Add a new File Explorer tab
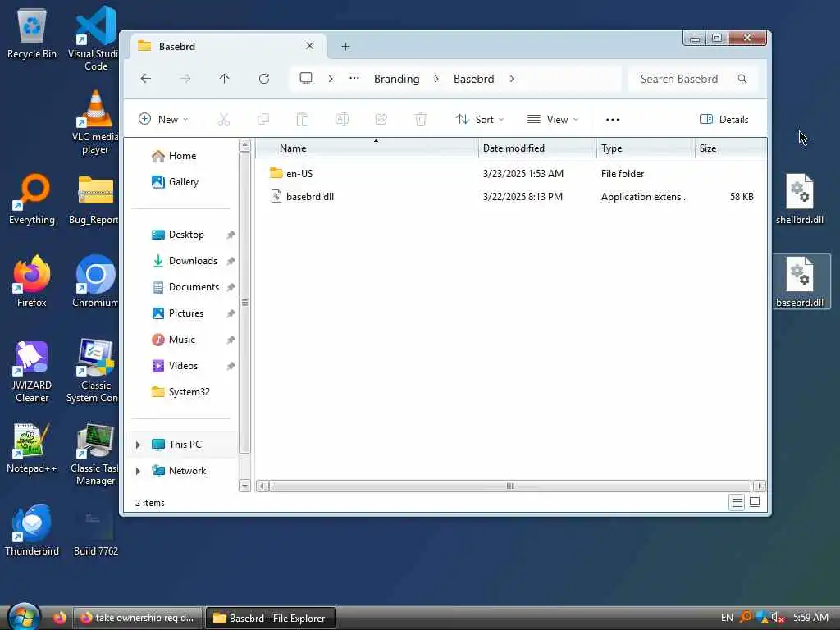This screenshot has width=840, height=630. point(345,47)
